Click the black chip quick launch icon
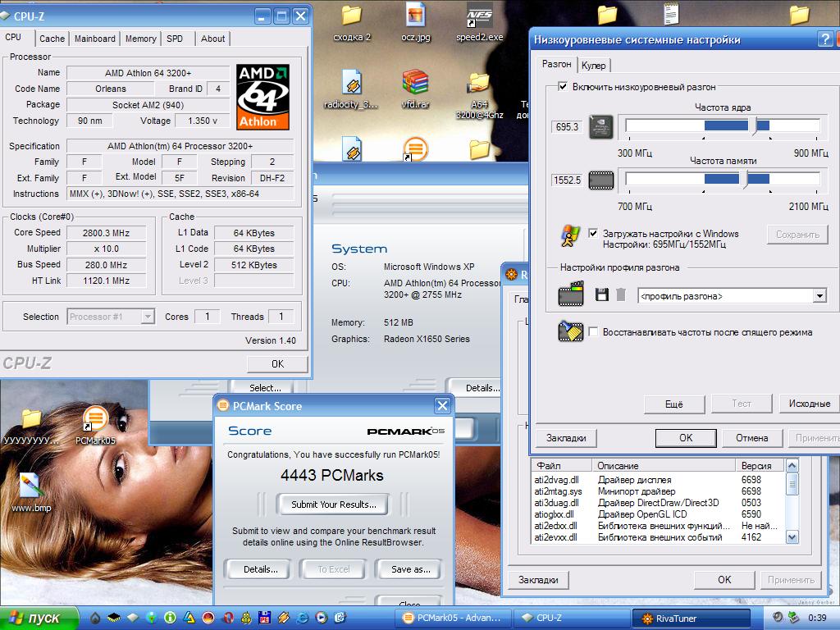The image size is (840, 630). [x=113, y=618]
